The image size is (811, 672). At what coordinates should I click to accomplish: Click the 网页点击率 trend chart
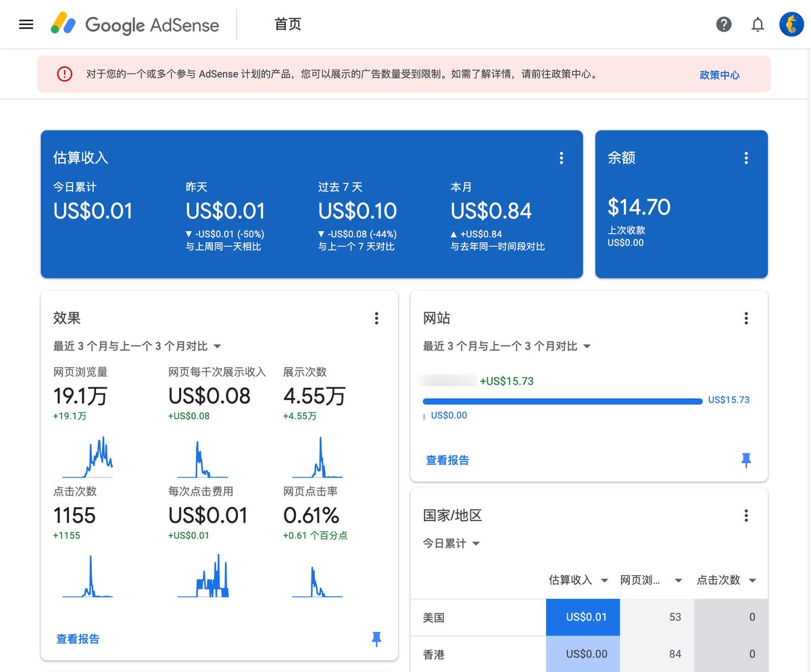318,581
